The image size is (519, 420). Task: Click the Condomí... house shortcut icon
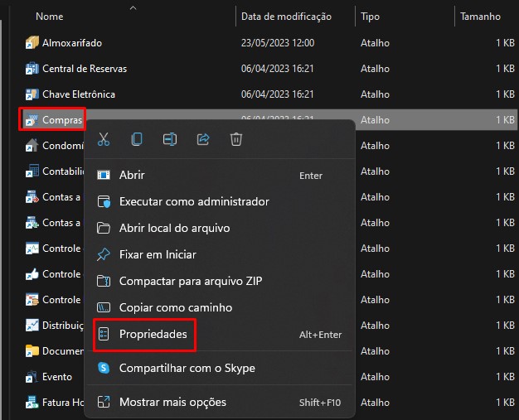pos(32,146)
